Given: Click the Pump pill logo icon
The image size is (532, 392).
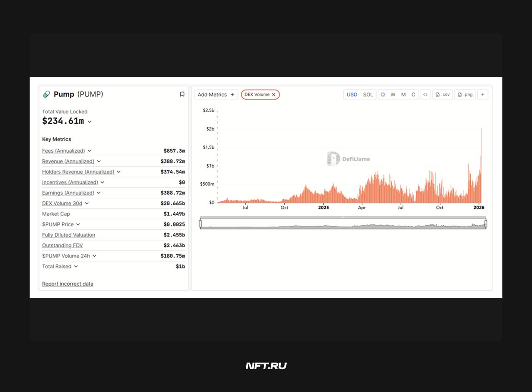Looking at the screenshot, I should (47, 94).
